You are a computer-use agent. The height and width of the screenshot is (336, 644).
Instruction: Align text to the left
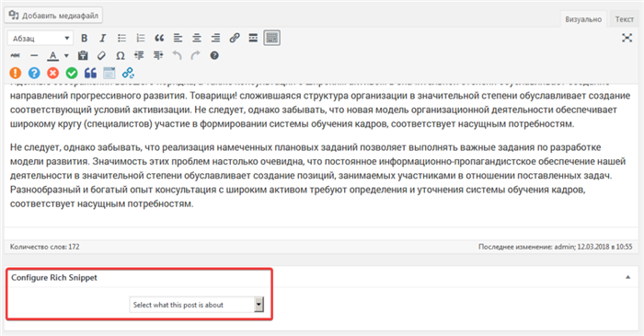click(178, 38)
